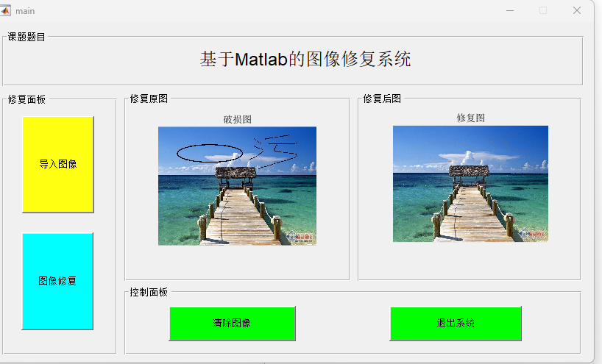Screen dimensions: 602x364
Task: Click the yellow 导入图像 button
Action: pyautogui.click(x=58, y=165)
